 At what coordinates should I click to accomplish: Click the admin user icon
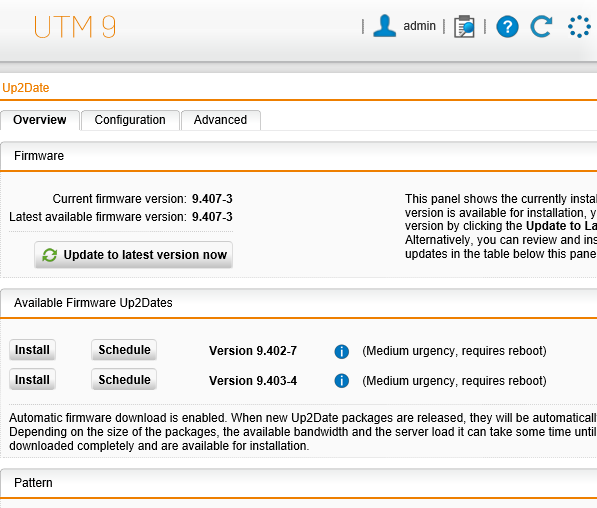(x=385, y=26)
